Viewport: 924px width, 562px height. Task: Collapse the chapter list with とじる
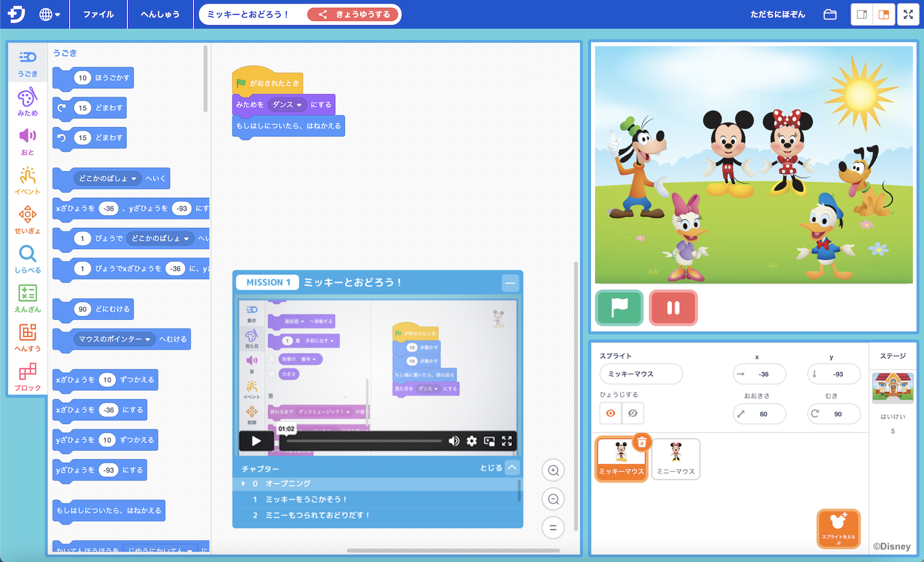tap(499, 468)
